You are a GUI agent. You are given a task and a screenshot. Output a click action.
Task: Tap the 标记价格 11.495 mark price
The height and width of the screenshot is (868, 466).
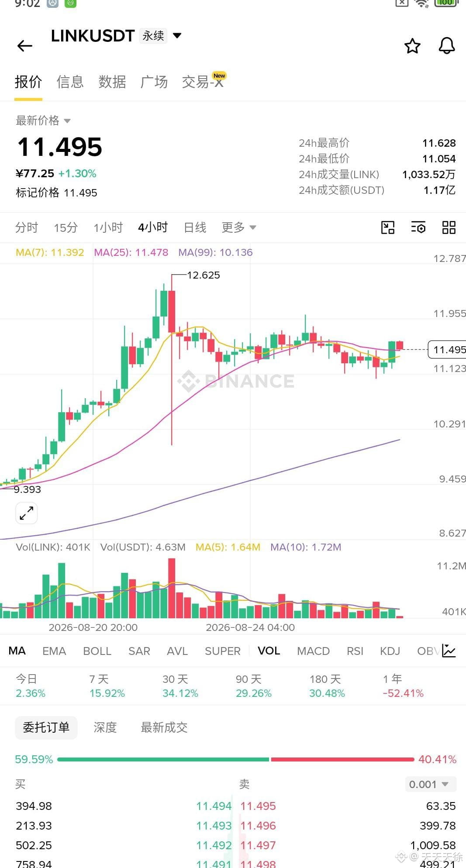[56, 193]
